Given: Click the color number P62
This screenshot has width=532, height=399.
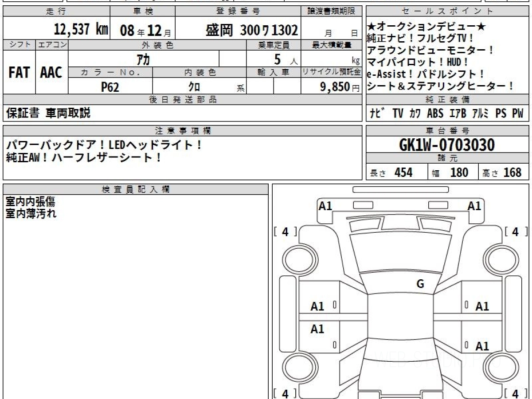Looking at the screenshot, I should click(x=110, y=87).
